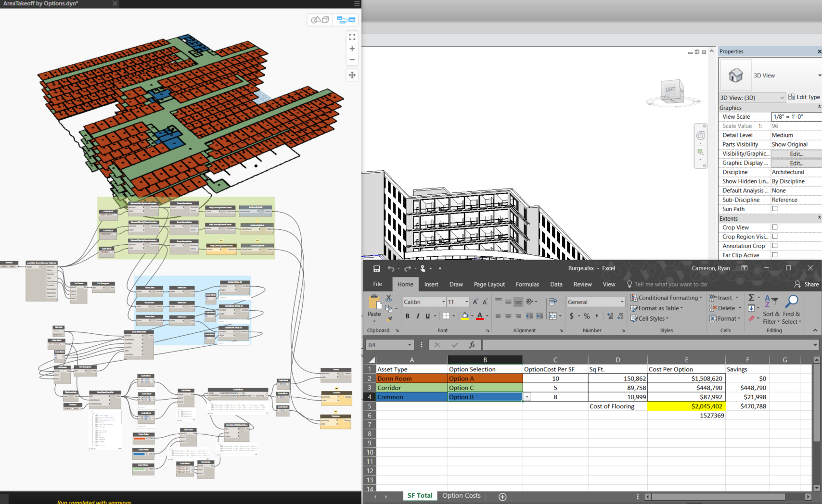Open Sort & Filter in Excel
This screenshot has height=504, width=822.
[771, 309]
